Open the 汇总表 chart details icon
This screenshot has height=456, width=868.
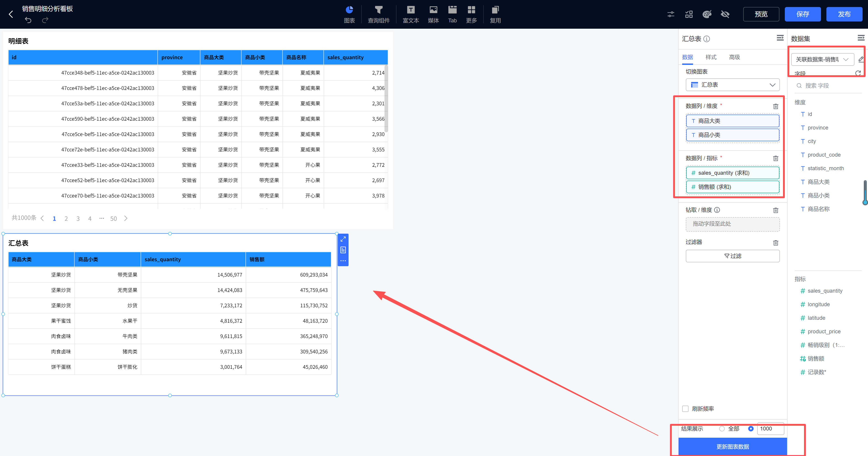(x=343, y=250)
